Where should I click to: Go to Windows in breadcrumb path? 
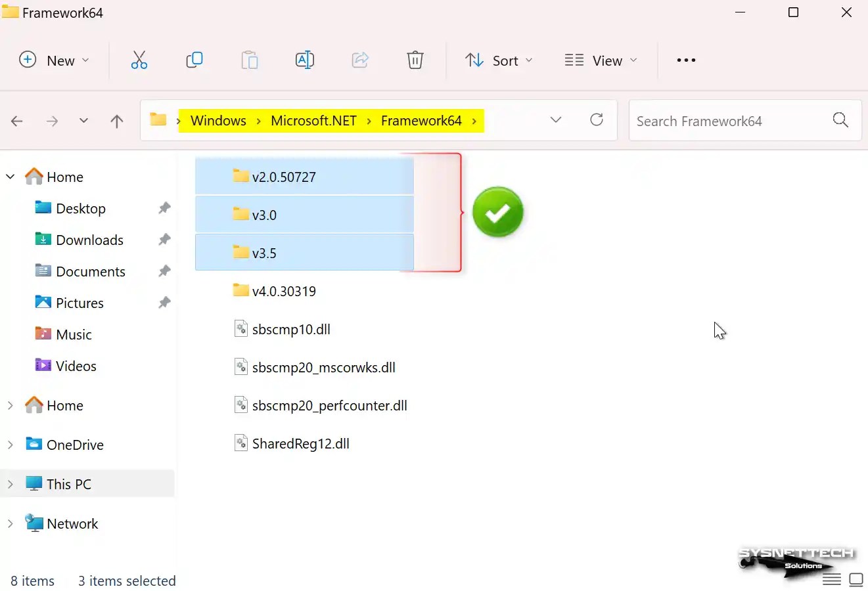pyautogui.click(x=218, y=121)
